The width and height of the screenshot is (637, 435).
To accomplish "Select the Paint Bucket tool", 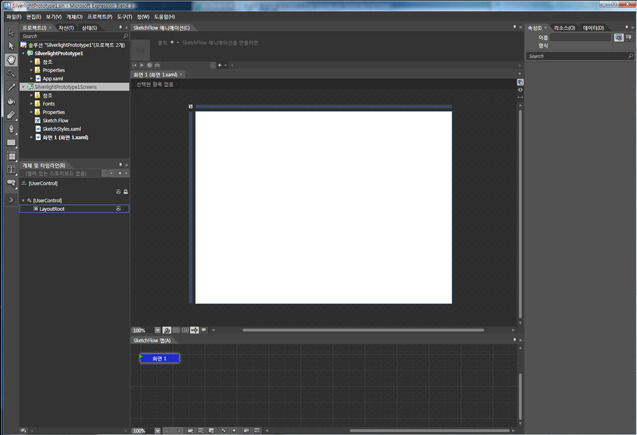I will point(11,101).
